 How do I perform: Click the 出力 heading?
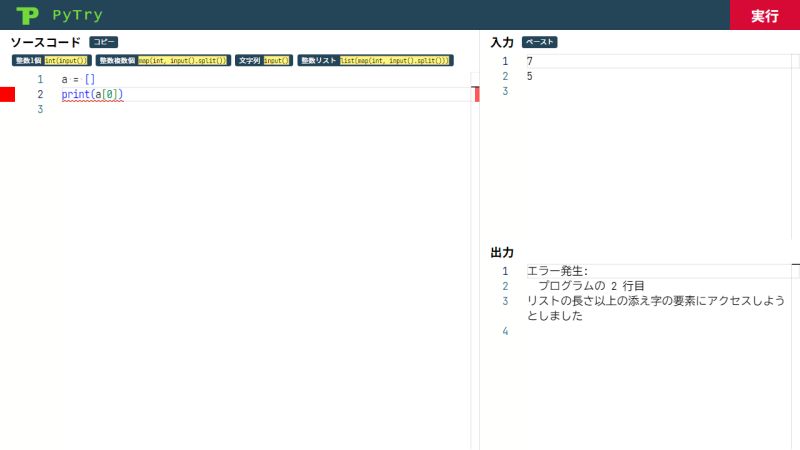tap(502, 252)
